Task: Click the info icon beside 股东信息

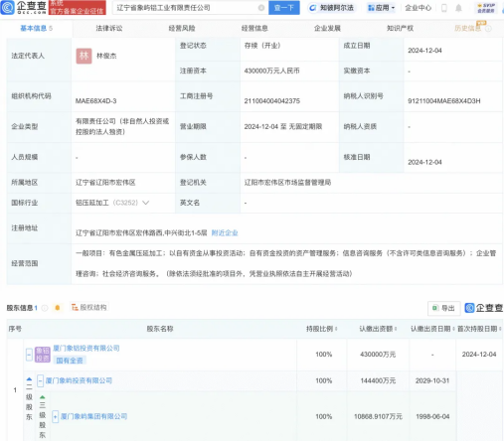Action: (x=45, y=308)
